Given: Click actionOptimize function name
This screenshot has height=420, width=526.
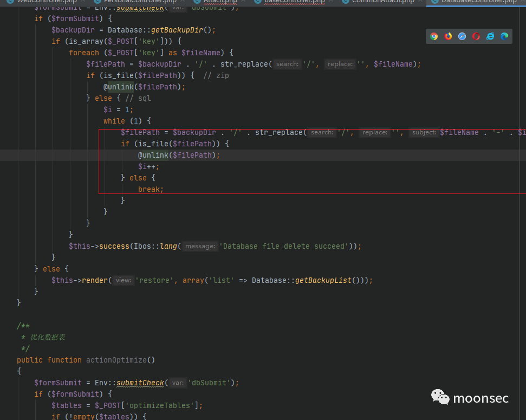Looking at the screenshot, I should pos(116,360).
